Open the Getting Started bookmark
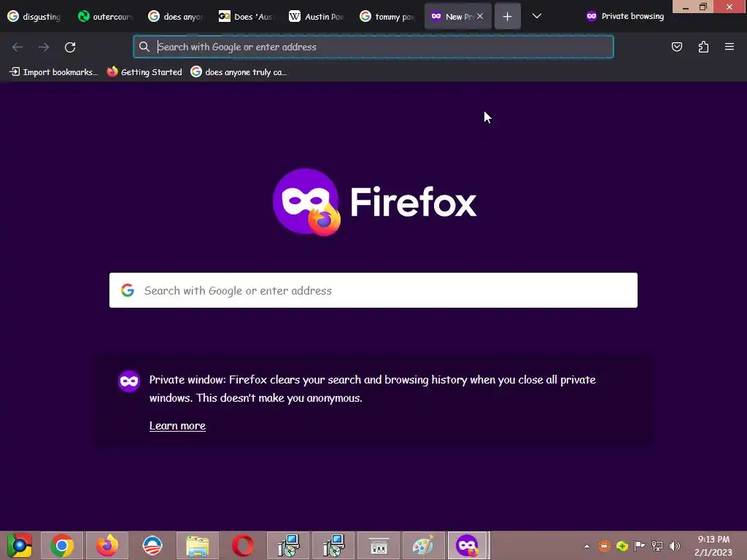Viewport: 747px width, 560px height. click(145, 72)
